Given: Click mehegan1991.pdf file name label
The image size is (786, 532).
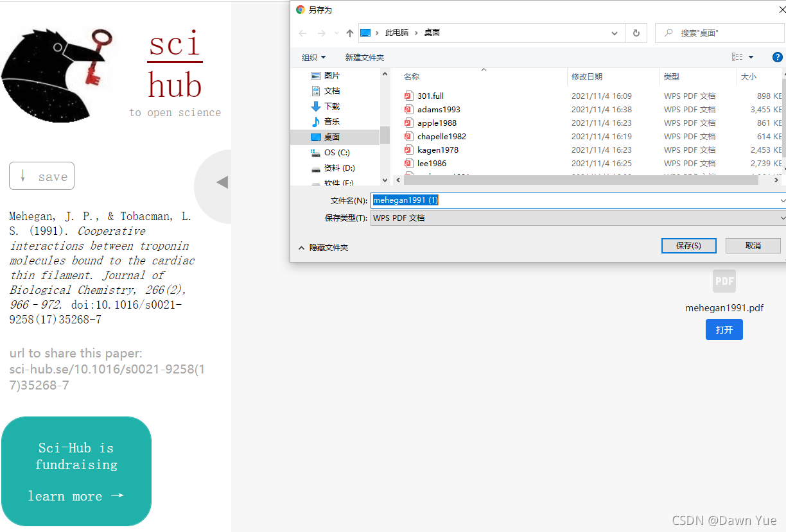Looking at the screenshot, I should pyautogui.click(x=724, y=308).
